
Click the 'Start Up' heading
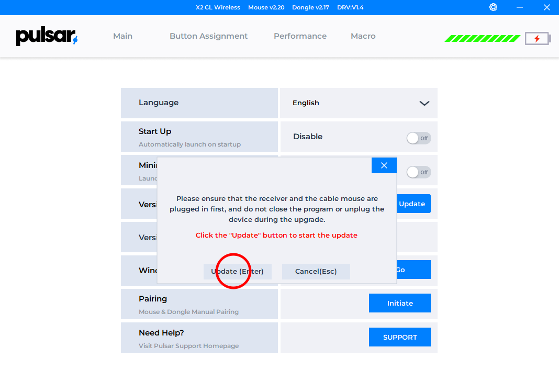point(155,131)
